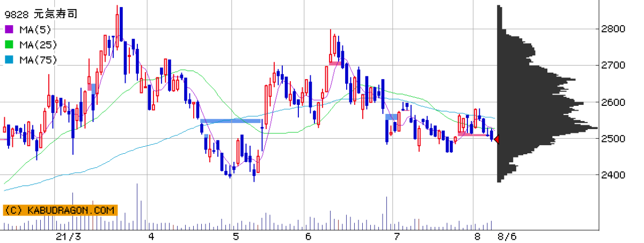Click the month 5 date axis label
The height and width of the screenshot is (243, 644).
point(236,237)
